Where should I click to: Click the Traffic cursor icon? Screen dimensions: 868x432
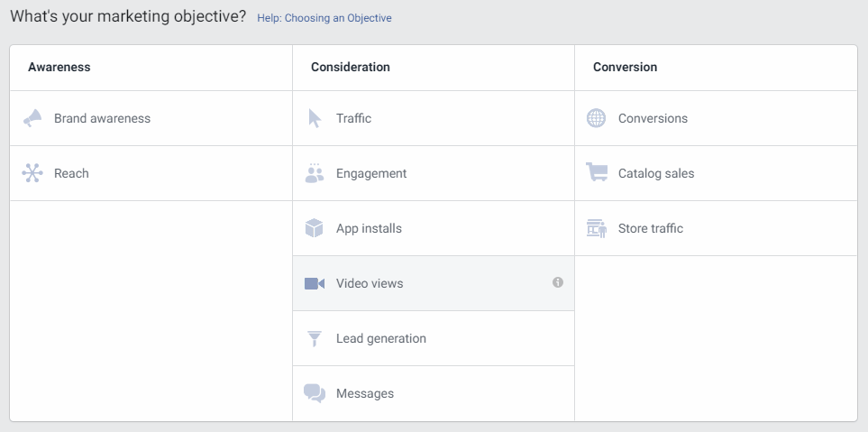point(315,118)
